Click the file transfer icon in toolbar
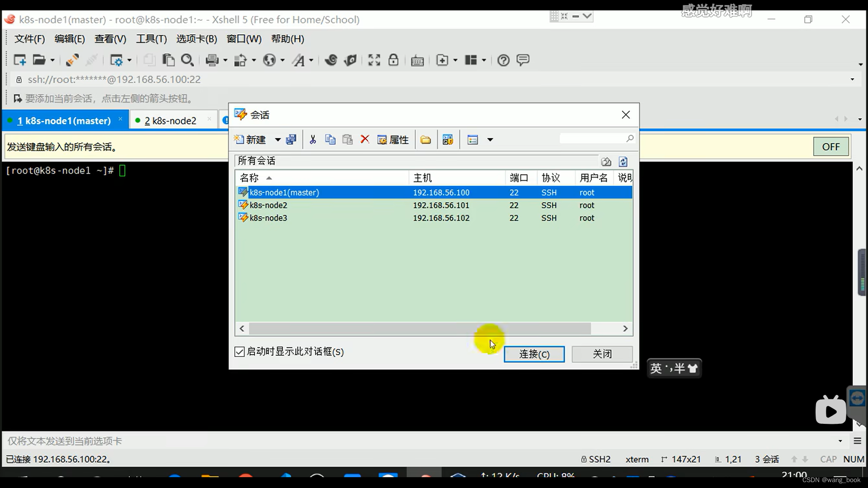 tap(240, 60)
